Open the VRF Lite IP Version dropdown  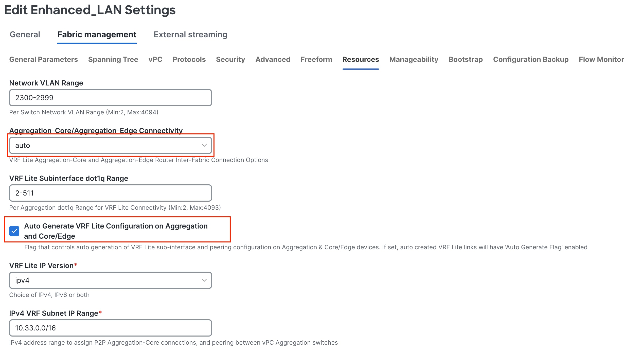click(x=110, y=280)
